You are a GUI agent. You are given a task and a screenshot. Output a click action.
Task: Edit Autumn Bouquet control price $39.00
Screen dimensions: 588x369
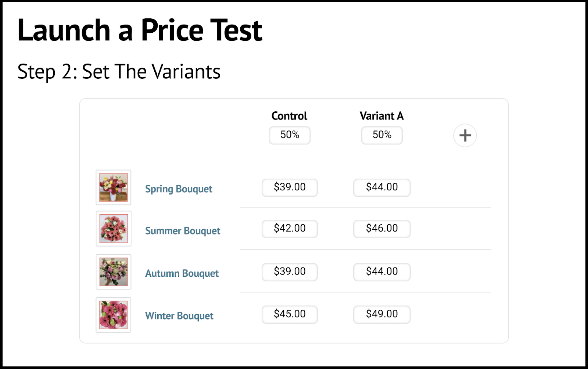(290, 272)
